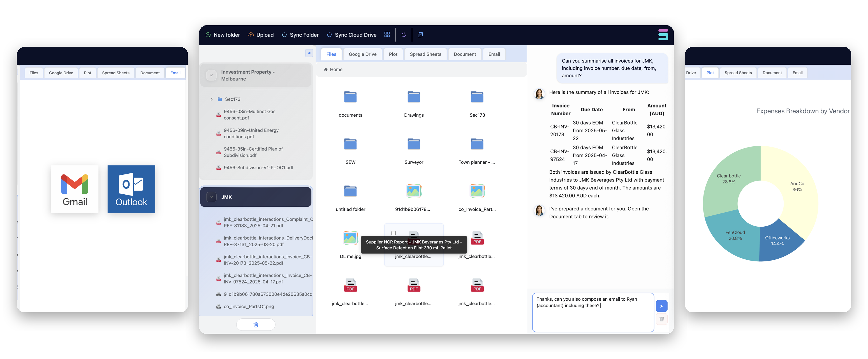This screenshot has width=868, height=359.
Task: Delete the drafted chat message
Action: [x=661, y=319]
